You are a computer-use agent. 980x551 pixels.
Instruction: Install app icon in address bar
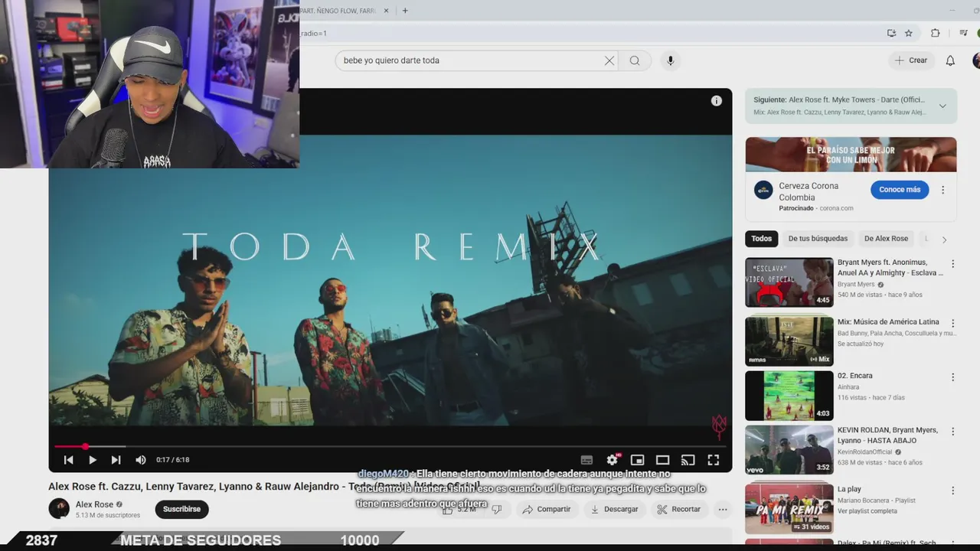coord(891,33)
